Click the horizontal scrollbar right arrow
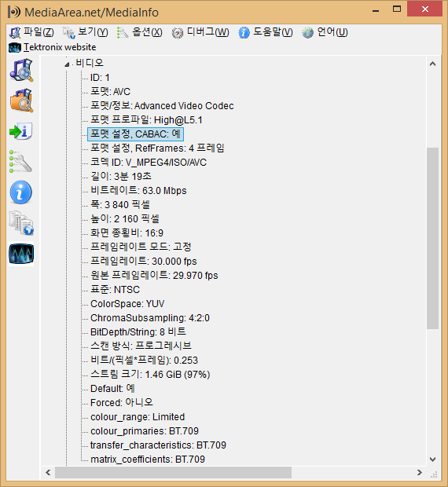The width and height of the screenshot is (448, 487). [420, 472]
